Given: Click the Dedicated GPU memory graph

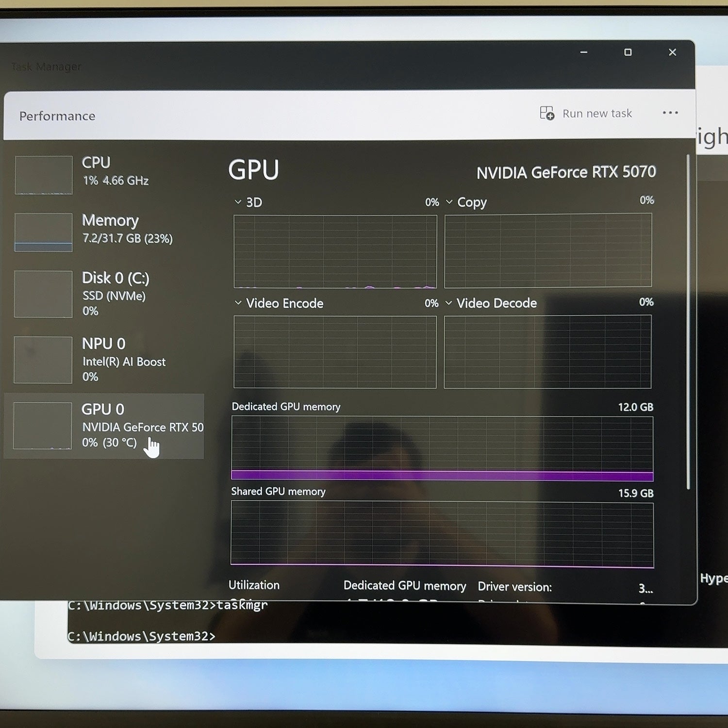Looking at the screenshot, I should (x=442, y=448).
